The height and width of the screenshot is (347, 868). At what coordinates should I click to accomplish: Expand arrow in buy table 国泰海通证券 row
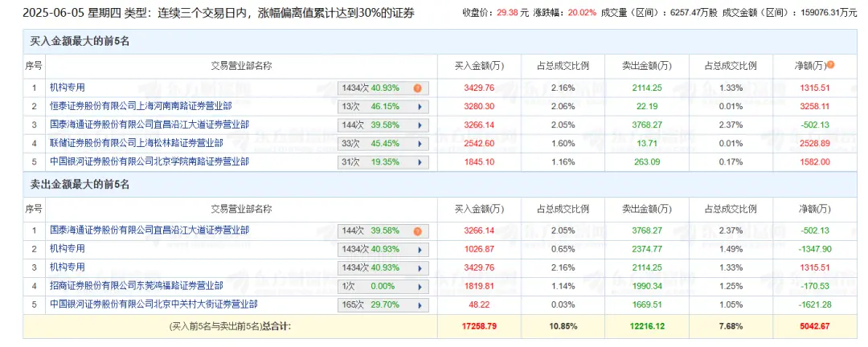(418, 125)
